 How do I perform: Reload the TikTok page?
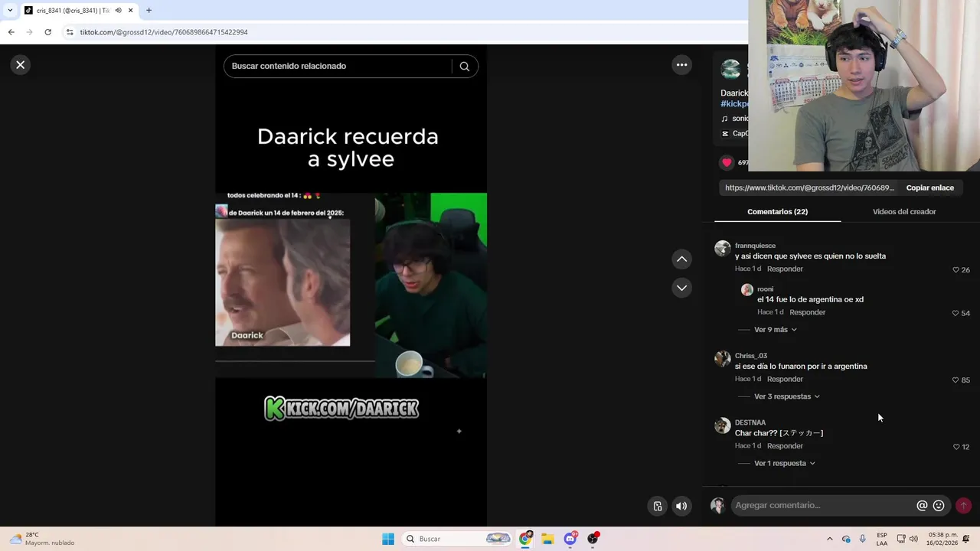pos(47,32)
